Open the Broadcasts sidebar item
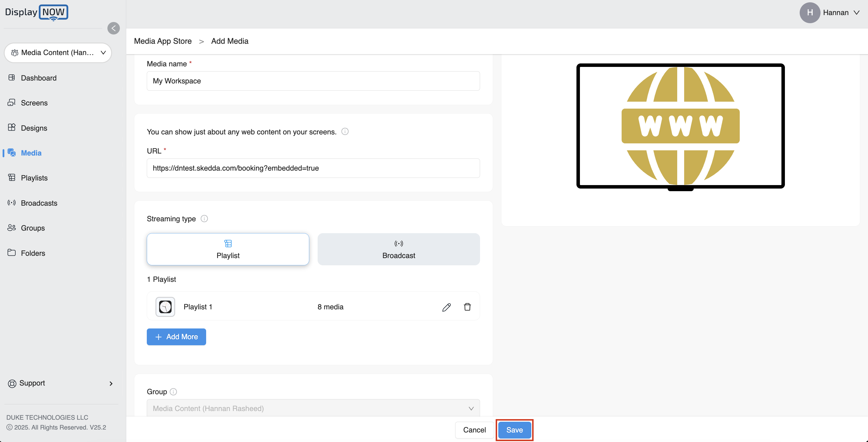This screenshot has width=868, height=442. [x=39, y=203]
